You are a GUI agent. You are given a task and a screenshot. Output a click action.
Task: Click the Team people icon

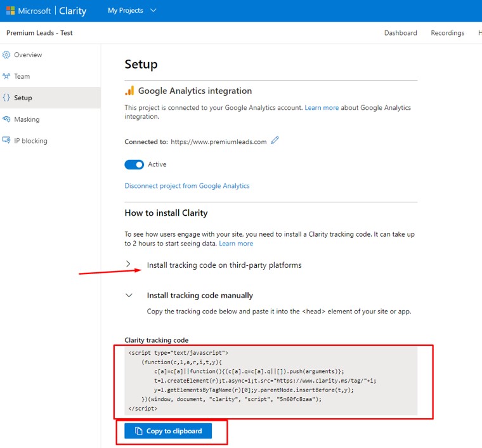click(6, 76)
